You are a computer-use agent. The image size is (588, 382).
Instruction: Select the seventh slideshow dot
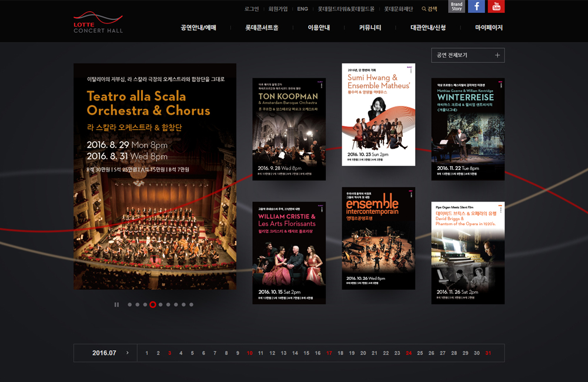176,305
